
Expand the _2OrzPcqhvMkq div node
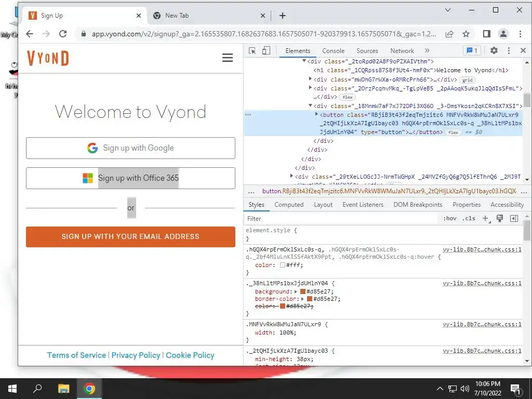tap(310, 87)
